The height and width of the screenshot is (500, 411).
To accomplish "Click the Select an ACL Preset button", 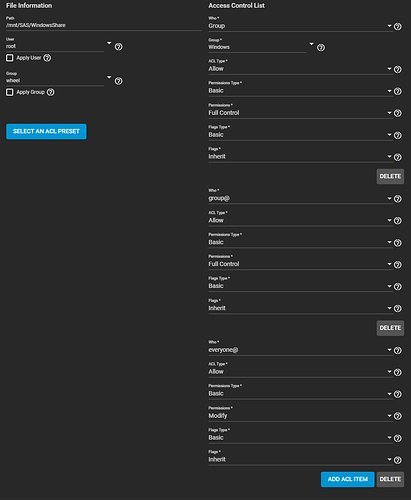I will 46,131.
